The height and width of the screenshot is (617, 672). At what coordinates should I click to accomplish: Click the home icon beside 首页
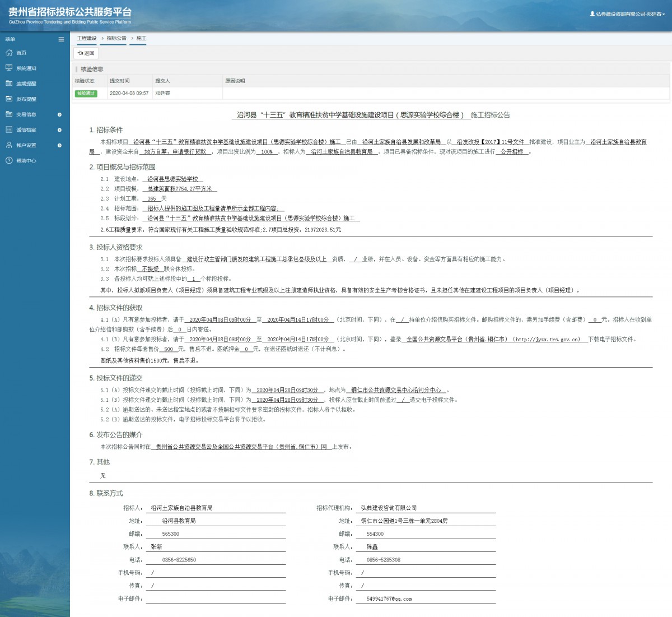coord(9,53)
